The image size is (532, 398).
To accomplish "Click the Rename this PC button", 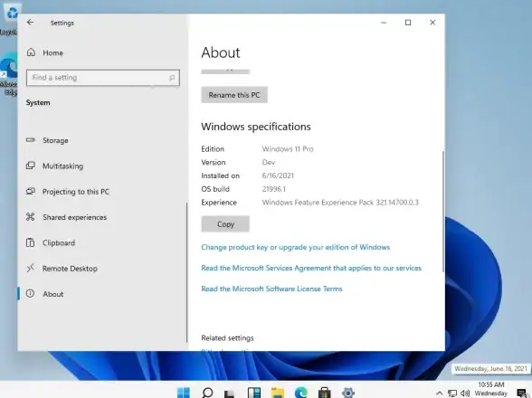I will pos(234,95).
